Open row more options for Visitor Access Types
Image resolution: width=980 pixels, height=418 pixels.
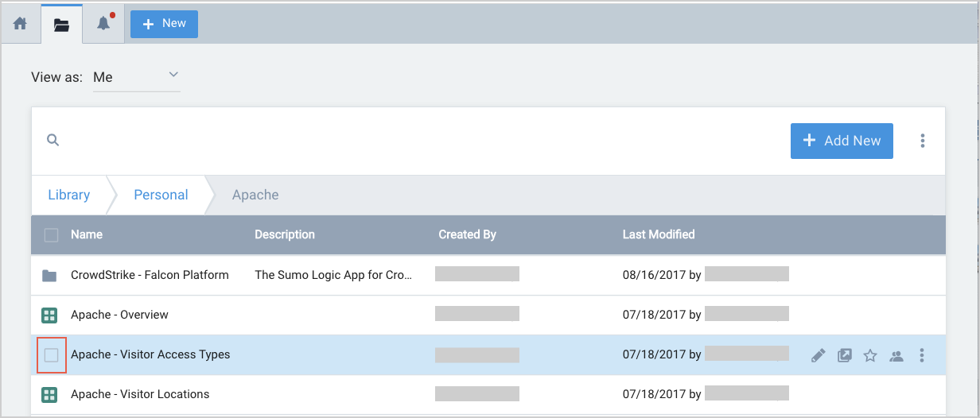922,356
